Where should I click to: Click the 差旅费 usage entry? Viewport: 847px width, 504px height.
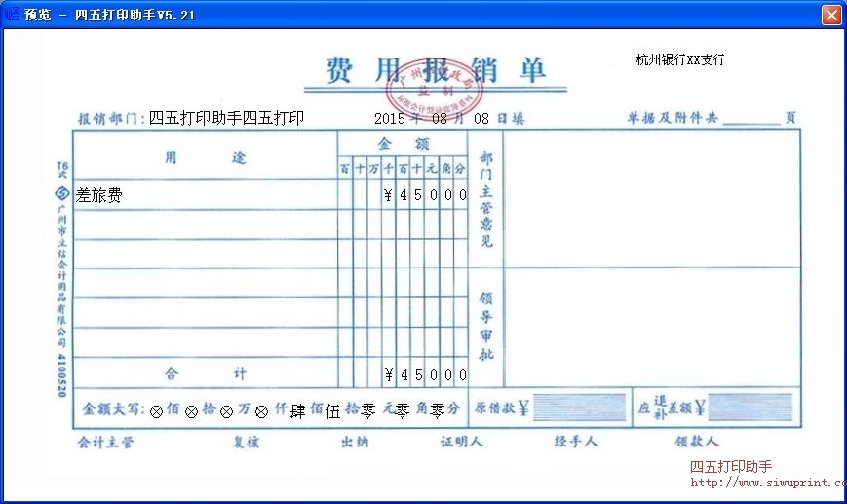coord(98,195)
